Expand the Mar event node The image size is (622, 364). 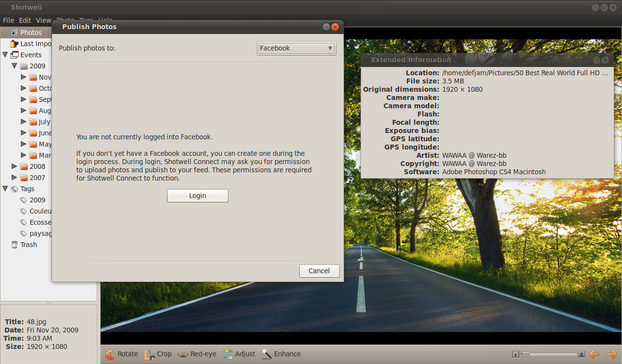click(x=23, y=155)
